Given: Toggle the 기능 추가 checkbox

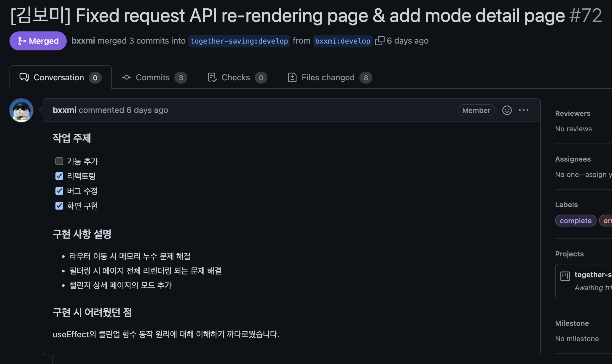Looking at the screenshot, I should [x=59, y=161].
